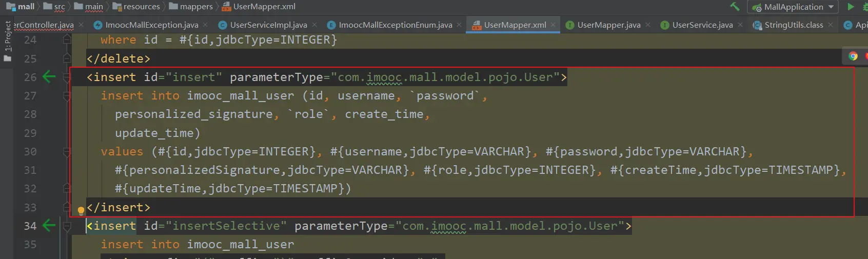868x259 pixels.
Task: Run MallApplication with the green play icon
Action: coord(851,7)
